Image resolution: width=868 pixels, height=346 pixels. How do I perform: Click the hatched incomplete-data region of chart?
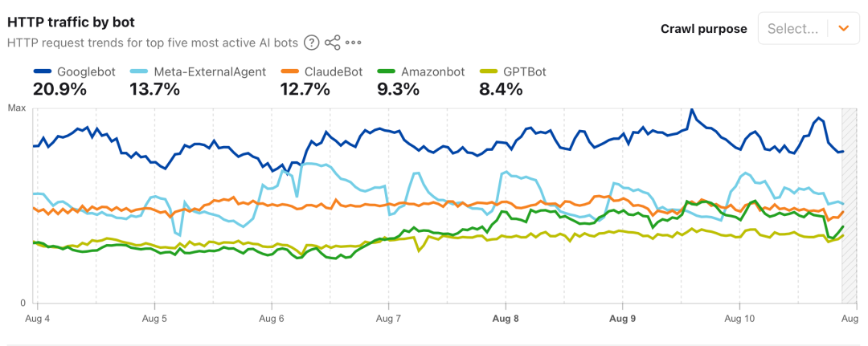point(850,206)
